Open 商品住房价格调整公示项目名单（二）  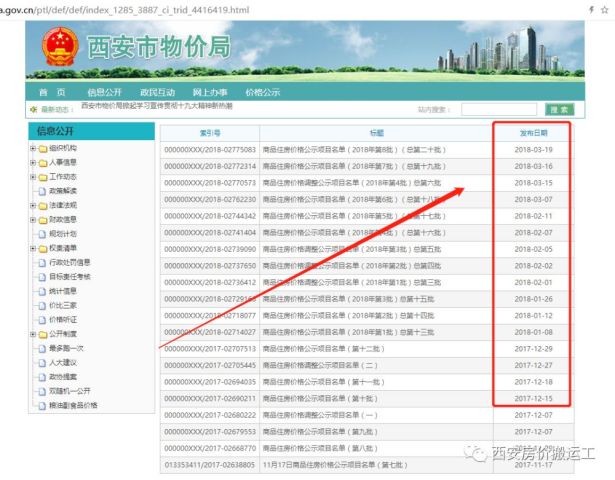pyautogui.click(x=320, y=365)
